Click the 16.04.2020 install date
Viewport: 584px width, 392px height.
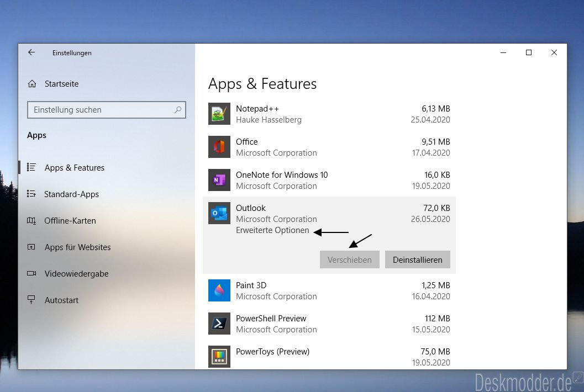(431, 296)
